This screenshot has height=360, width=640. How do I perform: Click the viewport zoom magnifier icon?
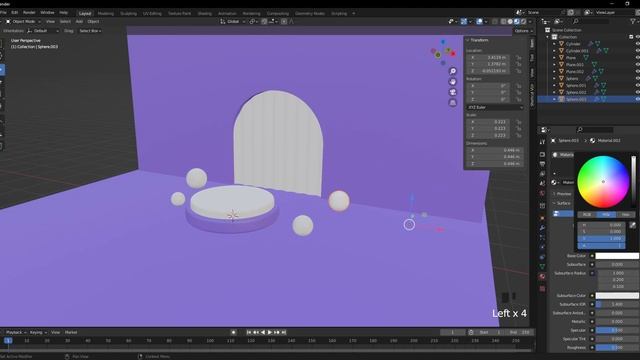tap(453, 71)
